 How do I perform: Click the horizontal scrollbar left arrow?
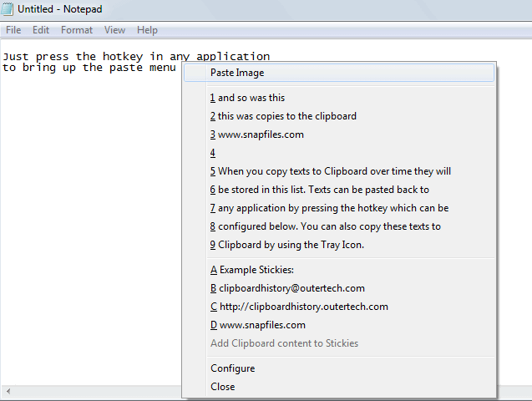(7, 392)
